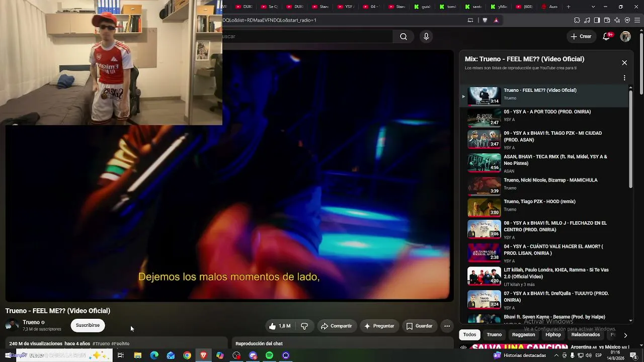
Task: Open media controls music note icon
Action: (587, 20)
